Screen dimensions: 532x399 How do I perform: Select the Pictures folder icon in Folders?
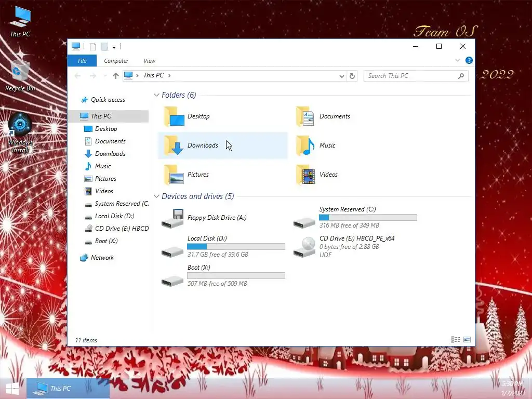point(174,175)
